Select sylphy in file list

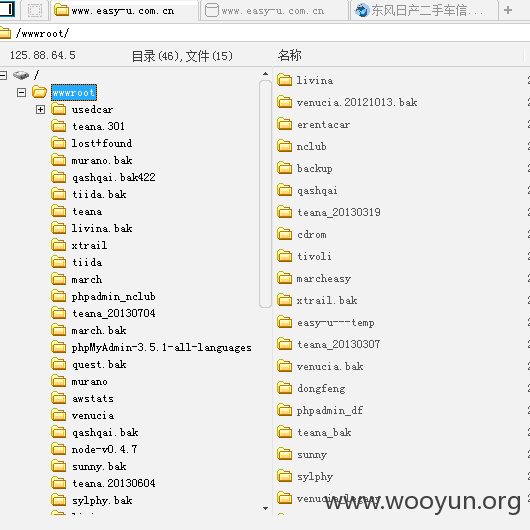(315, 477)
